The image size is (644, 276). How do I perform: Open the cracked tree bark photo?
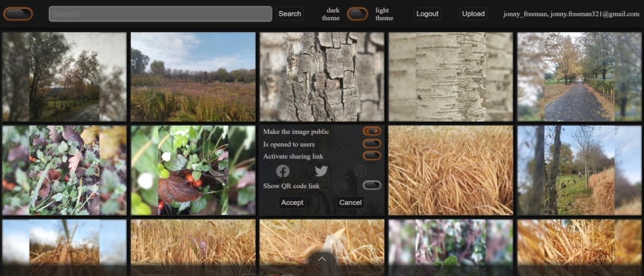[x=321, y=77]
